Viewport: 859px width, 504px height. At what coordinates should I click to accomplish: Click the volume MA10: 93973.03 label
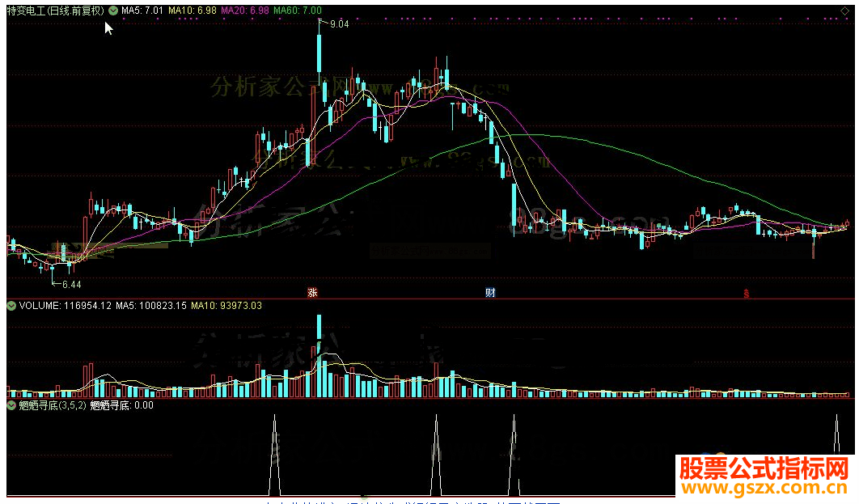(x=226, y=306)
